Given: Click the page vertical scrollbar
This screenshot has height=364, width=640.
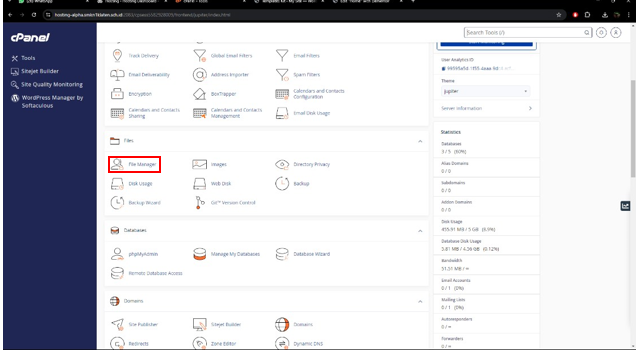Looking at the screenshot, I should (x=633, y=129).
